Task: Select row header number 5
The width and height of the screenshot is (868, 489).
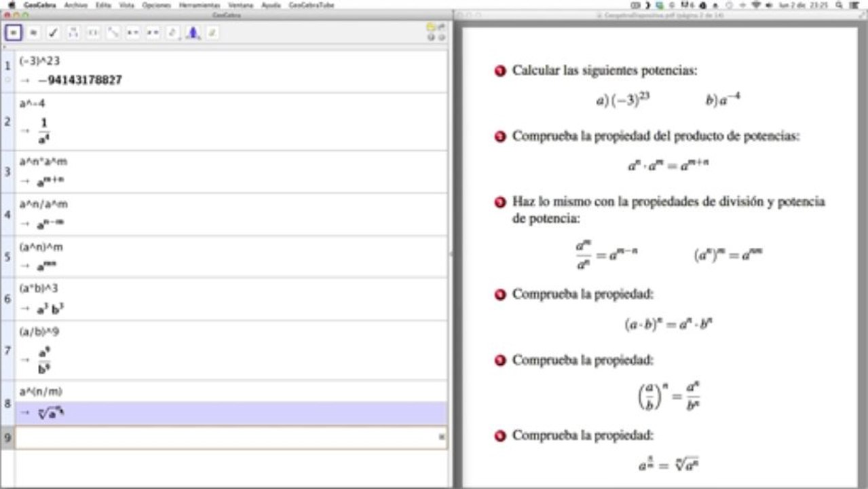Action: point(8,257)
